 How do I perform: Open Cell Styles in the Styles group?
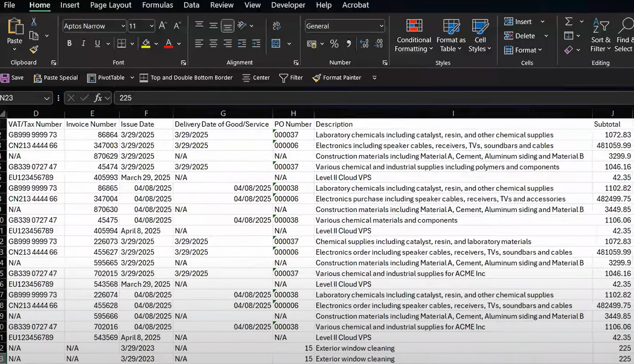[x=480, y=36]
